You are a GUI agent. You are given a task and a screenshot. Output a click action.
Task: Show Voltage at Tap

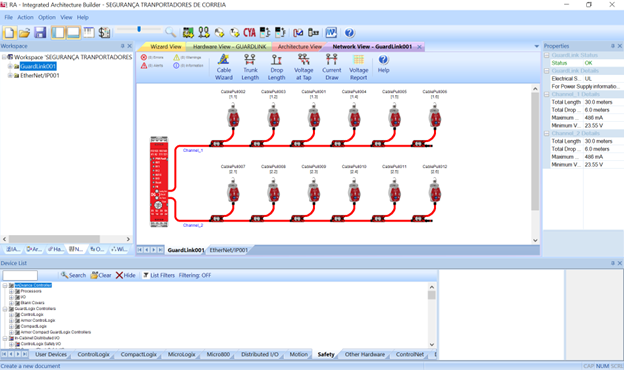[x=304, y=67]
